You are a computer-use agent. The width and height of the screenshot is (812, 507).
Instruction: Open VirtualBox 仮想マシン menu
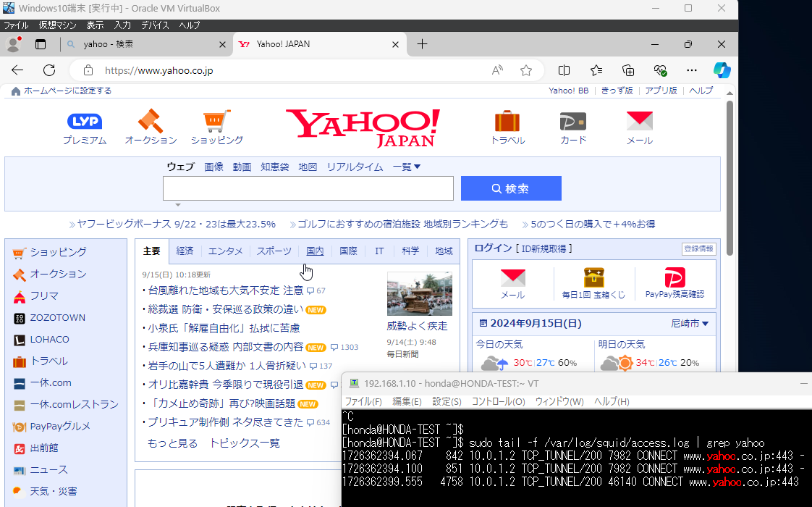point(57,25)
